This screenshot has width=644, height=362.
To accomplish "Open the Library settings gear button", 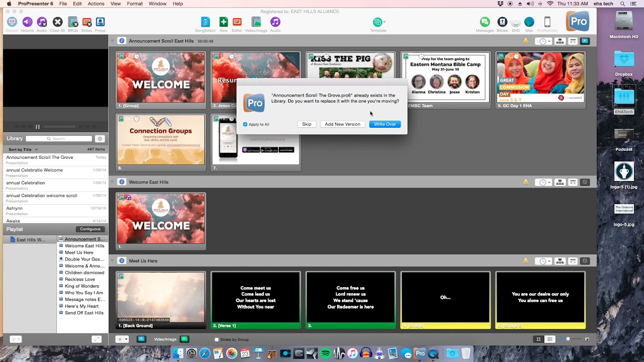I will tap(100, 139).
